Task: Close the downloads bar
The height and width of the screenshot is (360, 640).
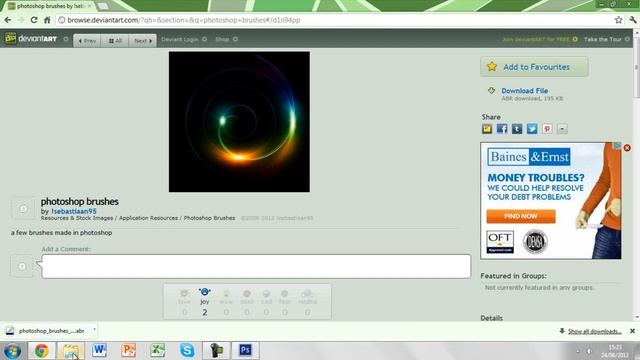Action: pos(632,331)
